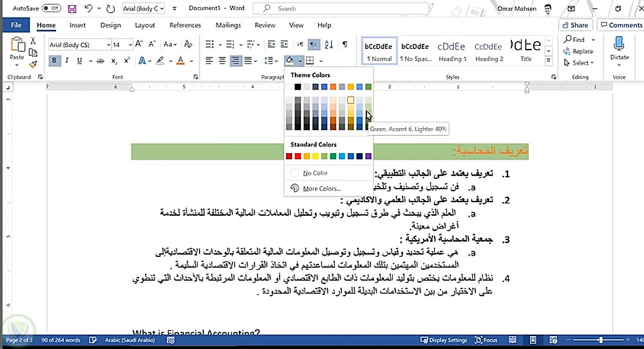Expand the Bullets list dropdown arrow
Screen dimensions: 644x349
(x=220, y=44)
